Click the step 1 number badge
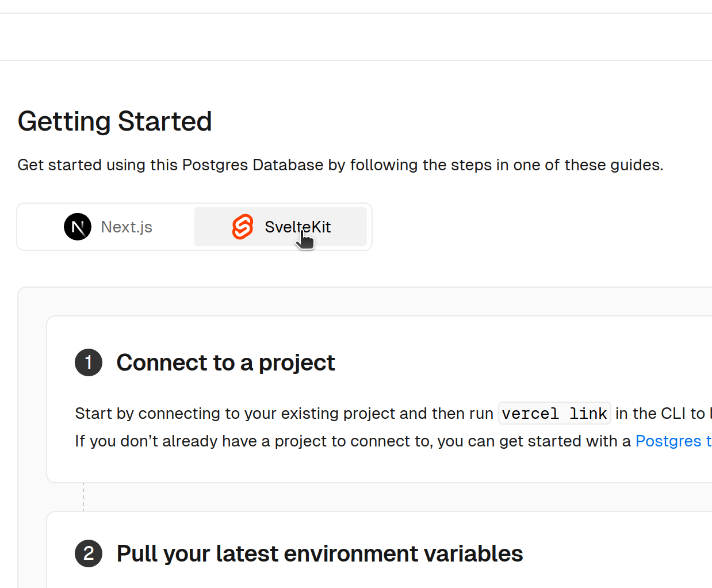This screenshot has height=588, width=712. pyautogui.click(x=89, y=362)
